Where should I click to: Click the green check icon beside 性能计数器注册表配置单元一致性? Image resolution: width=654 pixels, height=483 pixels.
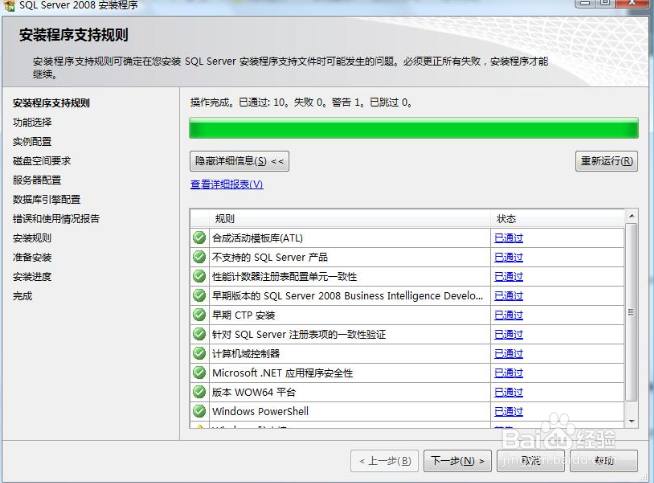click(x=199, y=276)
